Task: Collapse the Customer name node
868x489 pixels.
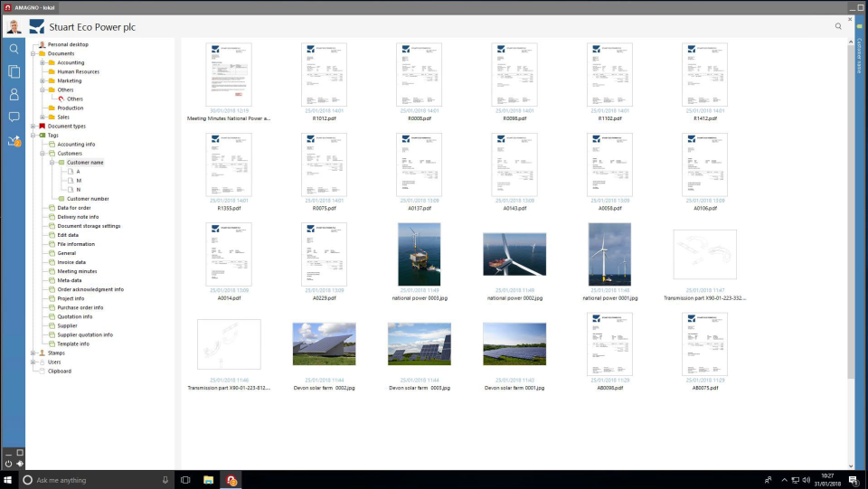Action: (x=52, y=162)
